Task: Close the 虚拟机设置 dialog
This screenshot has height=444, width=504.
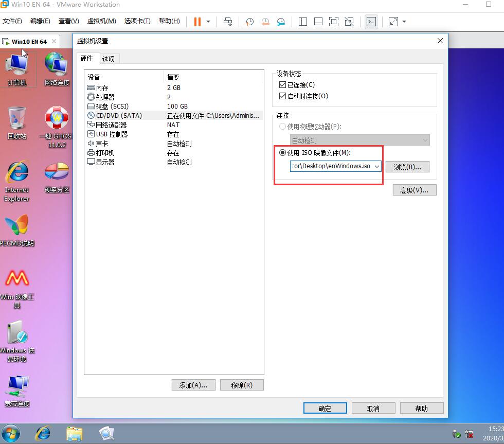Action: (x=440, y=41)
